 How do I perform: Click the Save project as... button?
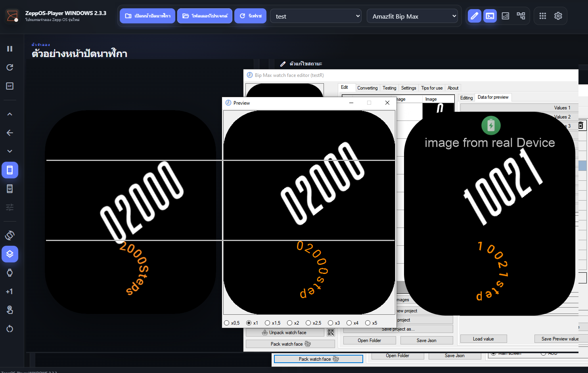click(x=398, y=329)
